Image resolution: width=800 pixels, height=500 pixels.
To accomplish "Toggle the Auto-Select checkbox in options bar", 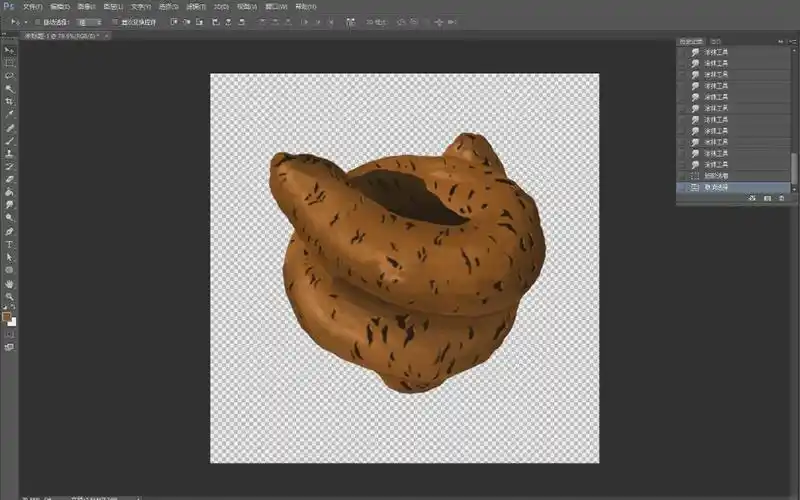I will click(37, 21).
